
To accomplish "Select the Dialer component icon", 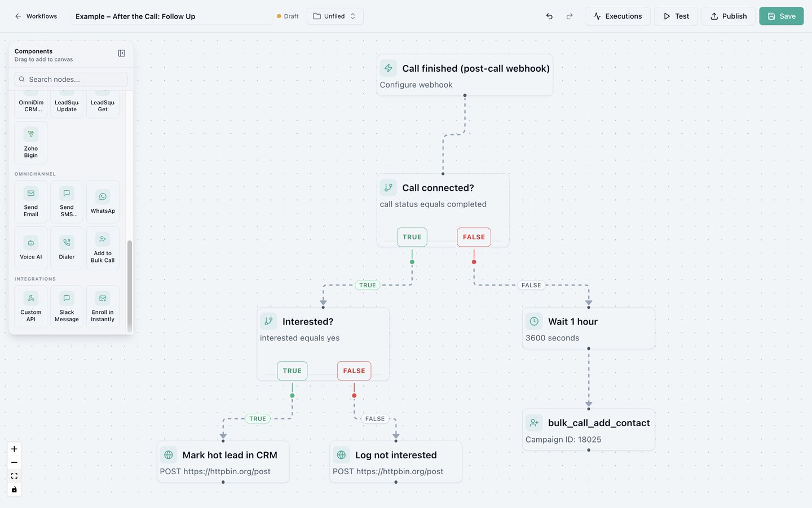I will pos(67,242).
